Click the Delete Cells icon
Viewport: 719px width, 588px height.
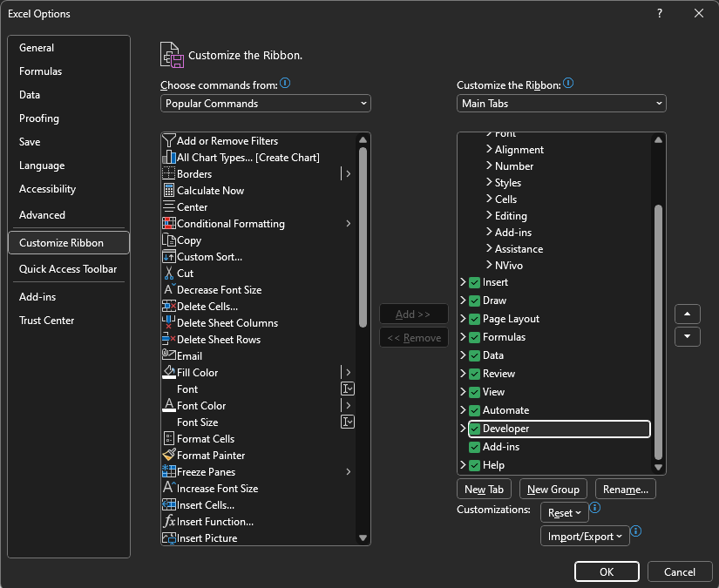(x=169, y=306)
